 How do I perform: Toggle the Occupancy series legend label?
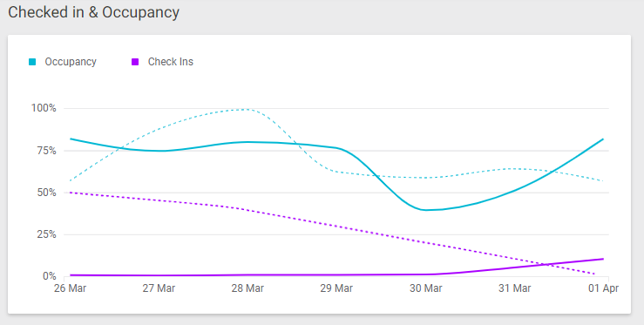71,62
